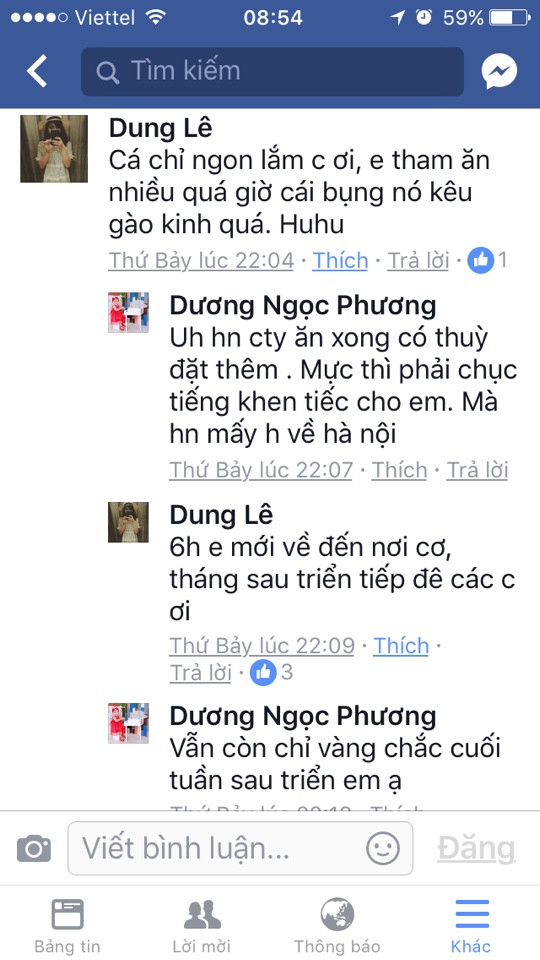This screenshot has width=540, height=960.
Task: Open the emoji smiley picker
Action: (x=383, y=849)
